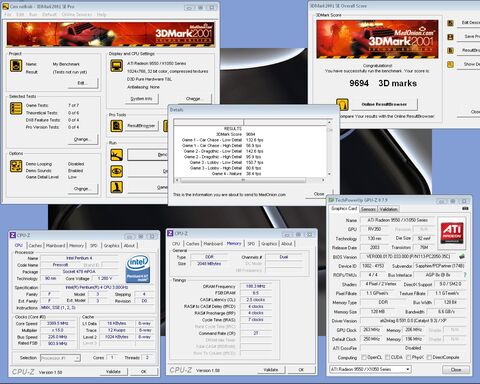Viewport: 480px width, 384px height.
Task: Click the Edit button in the Project section
Action: click(83, 83)
